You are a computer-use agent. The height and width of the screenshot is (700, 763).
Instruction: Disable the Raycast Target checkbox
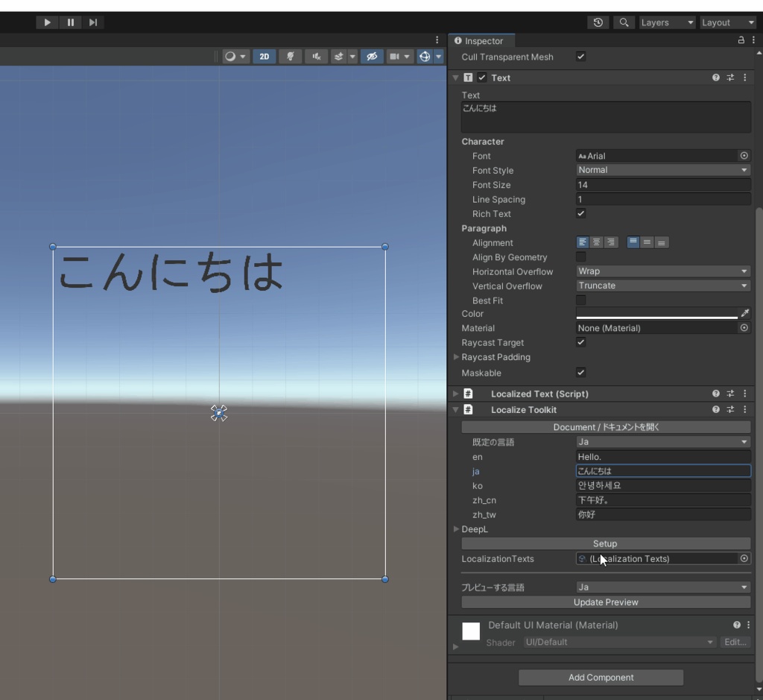(582, 342)
